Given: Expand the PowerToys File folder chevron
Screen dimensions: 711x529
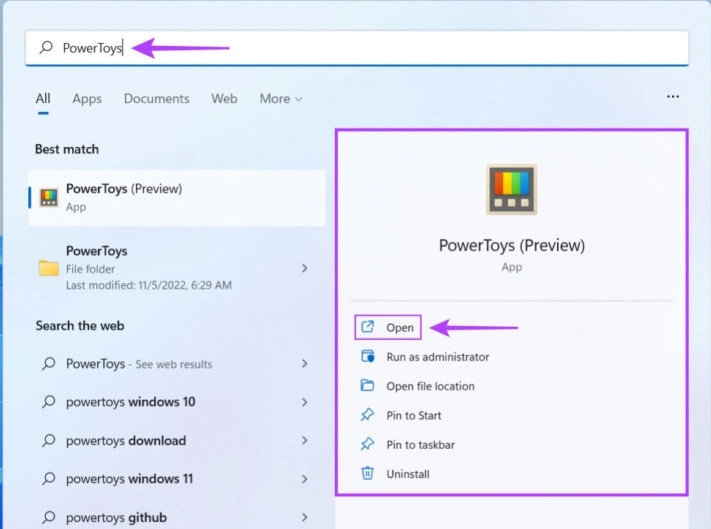Looking at the screenshot, I should click(x=305, y=268).
